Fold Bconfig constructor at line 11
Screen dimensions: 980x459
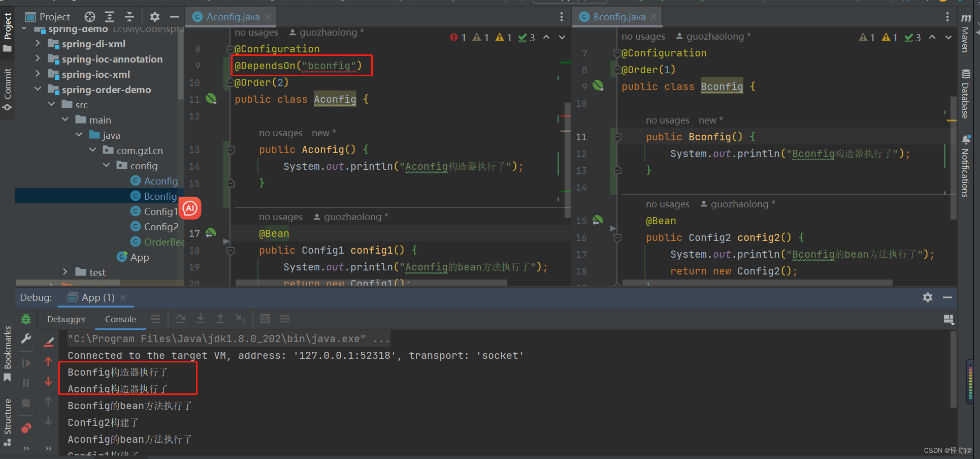[617, 137]
